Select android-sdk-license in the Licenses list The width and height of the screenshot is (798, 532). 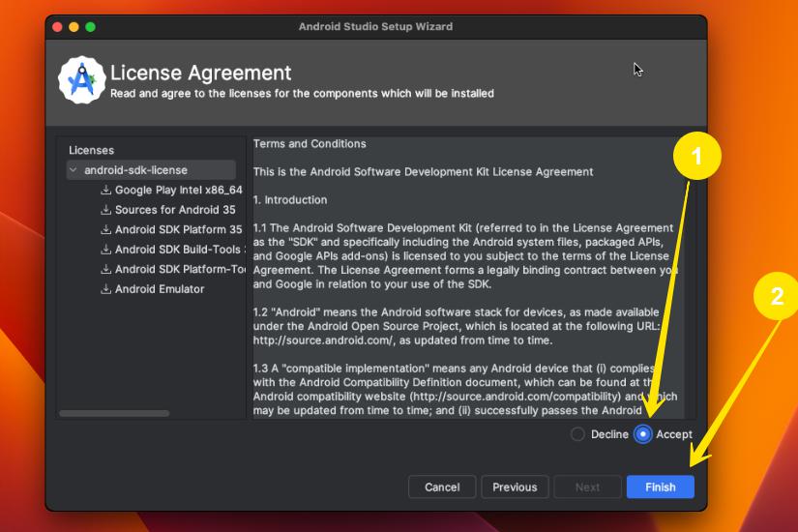151,170
